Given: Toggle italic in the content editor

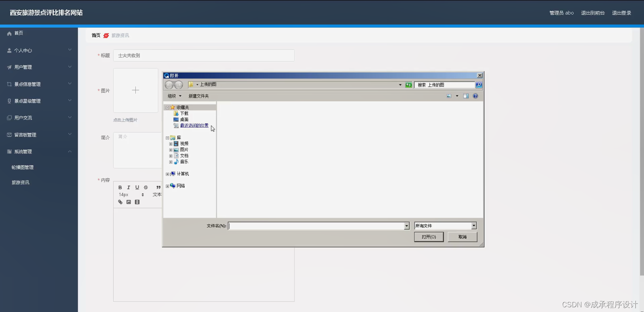Looking at the screenshot, I should [x=129, y=187].
